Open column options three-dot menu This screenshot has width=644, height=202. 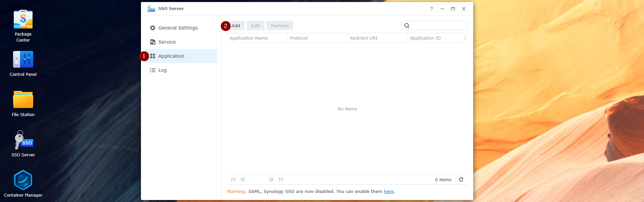pyautogui.click(x=465, y=38)
